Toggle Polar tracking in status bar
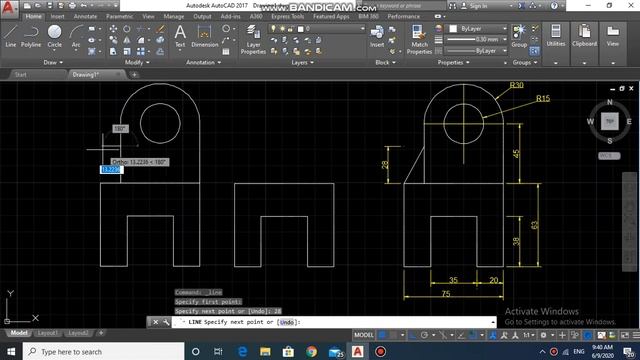The width and height of the screenshot is (640, 360). (x=424, y=335)
